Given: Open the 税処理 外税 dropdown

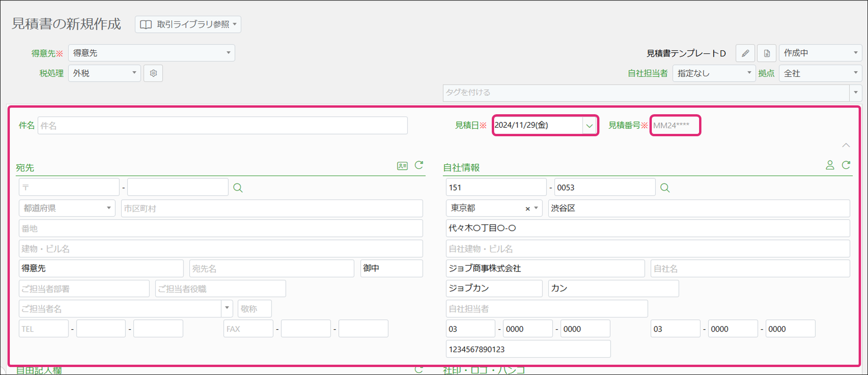Looking at the screenshot, I should pyautogui.click(x=104, y=73).
